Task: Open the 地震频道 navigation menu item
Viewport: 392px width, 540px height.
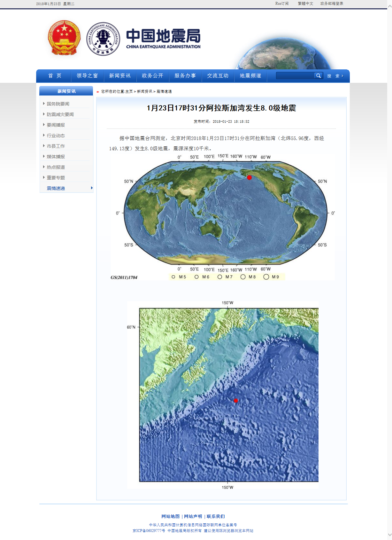Action: [x=250, y=76]
